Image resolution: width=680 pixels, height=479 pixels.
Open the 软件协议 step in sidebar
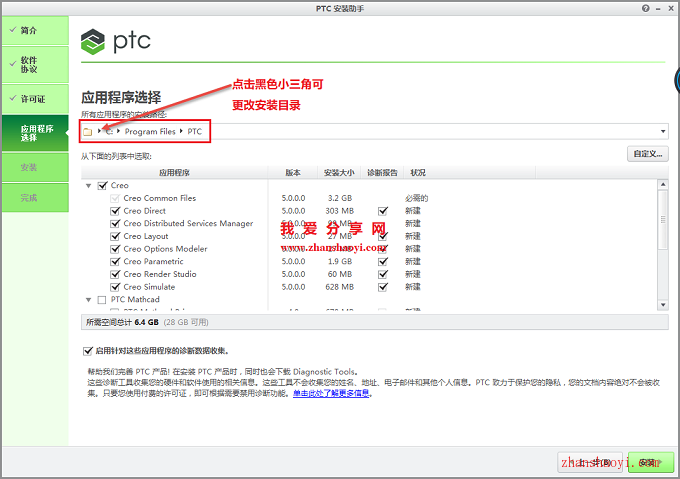point(35,65)
